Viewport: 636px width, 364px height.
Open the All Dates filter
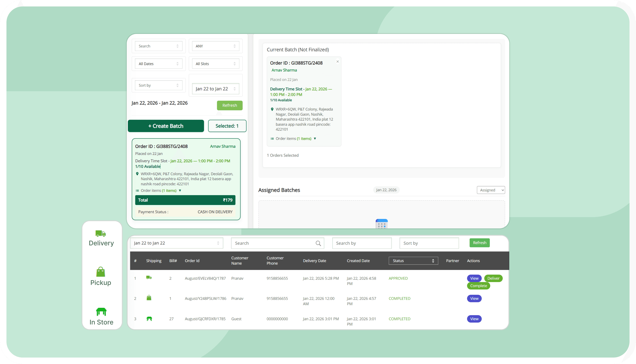tap(159, 64)
